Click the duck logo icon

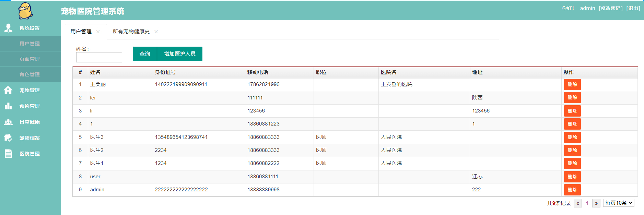(x=25, y=11)
